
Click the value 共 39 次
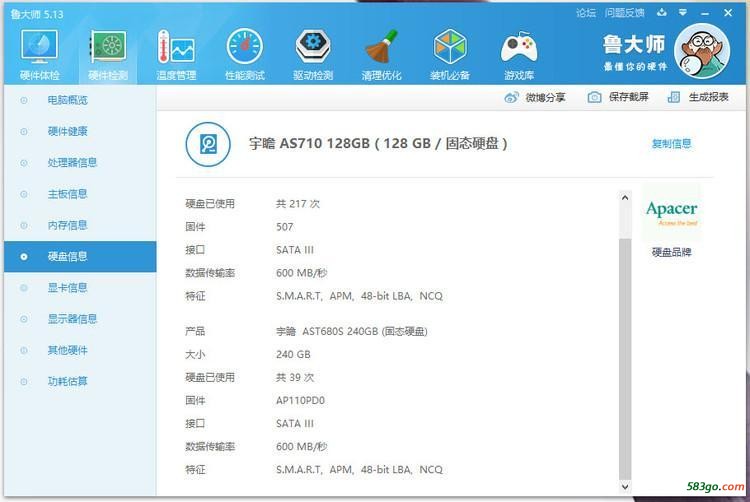(295, 378)
